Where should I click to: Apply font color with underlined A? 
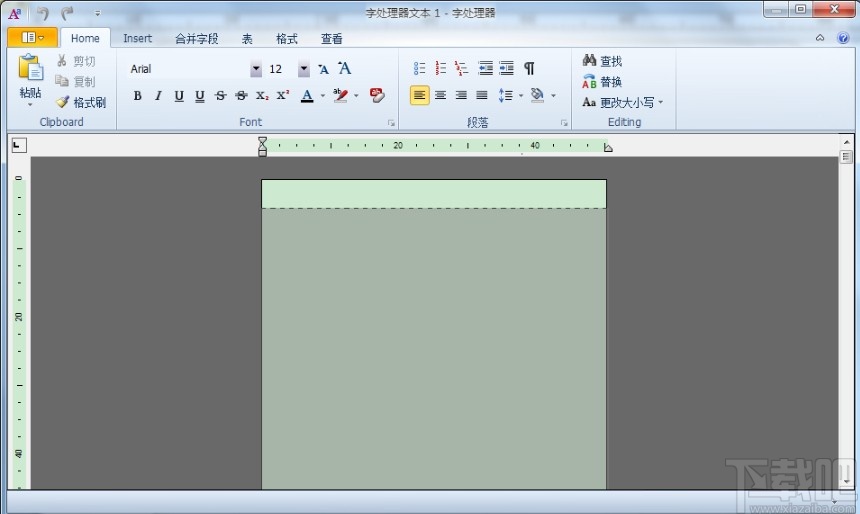tap(307, 96)
